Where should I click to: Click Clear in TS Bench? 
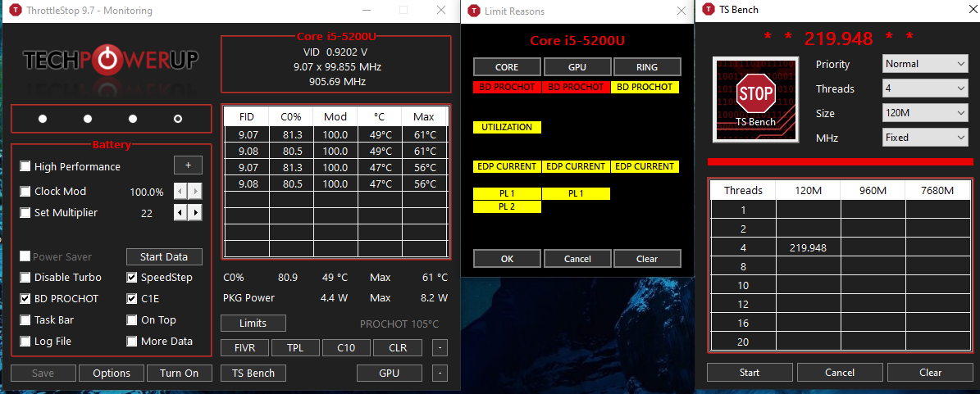point(931,372)
